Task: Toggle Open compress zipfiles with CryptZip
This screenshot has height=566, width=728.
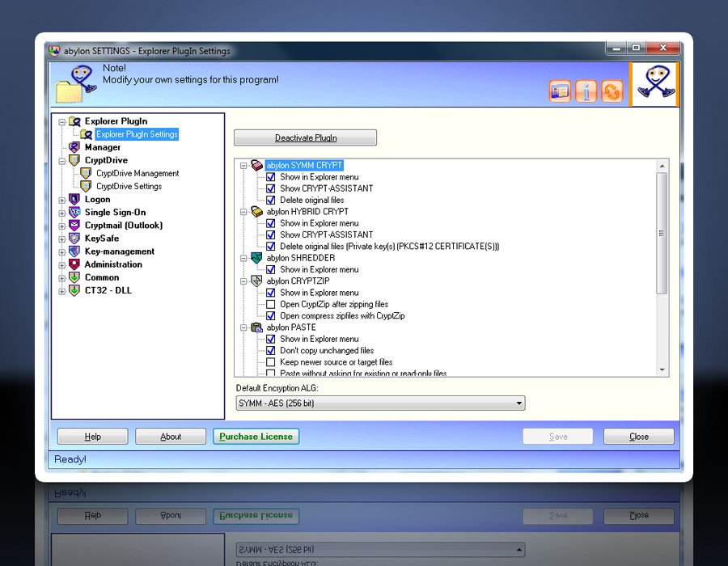Action: click(x=271, y=316)
